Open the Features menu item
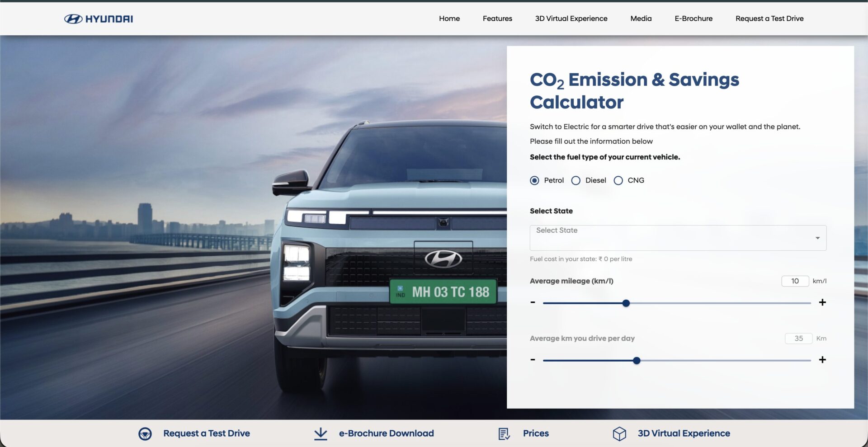 point(497,19)
